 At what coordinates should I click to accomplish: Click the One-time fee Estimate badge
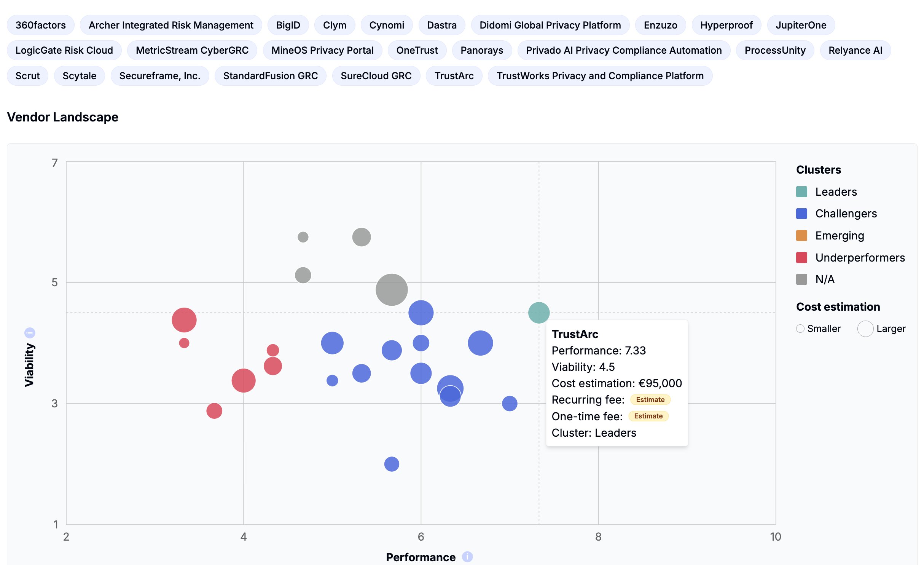(x=648, y=416)
